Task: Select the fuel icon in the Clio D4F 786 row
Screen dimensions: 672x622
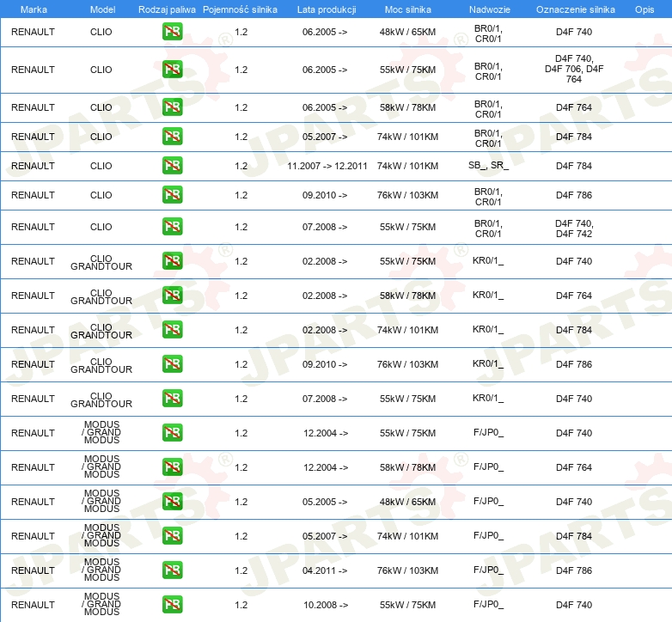Action: [x=172, y=194]
